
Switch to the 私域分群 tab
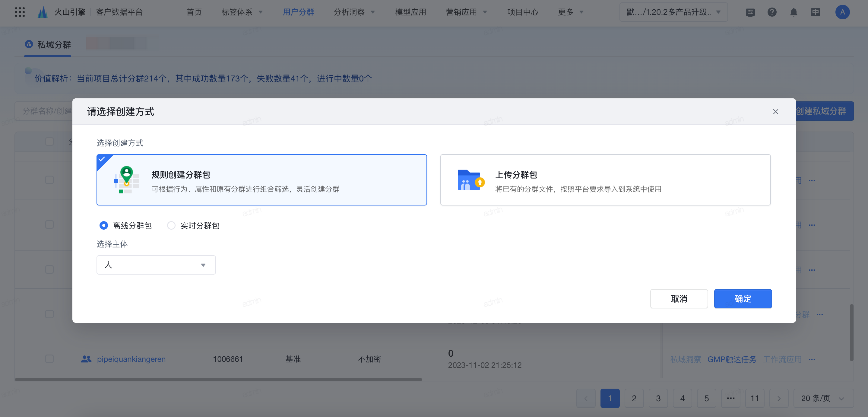tap(48, 44)
